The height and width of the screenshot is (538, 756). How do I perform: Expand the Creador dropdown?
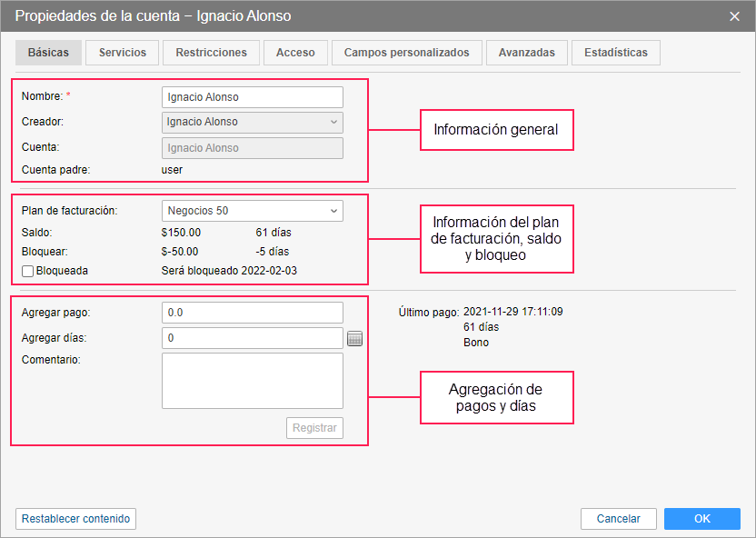point(252,122)
